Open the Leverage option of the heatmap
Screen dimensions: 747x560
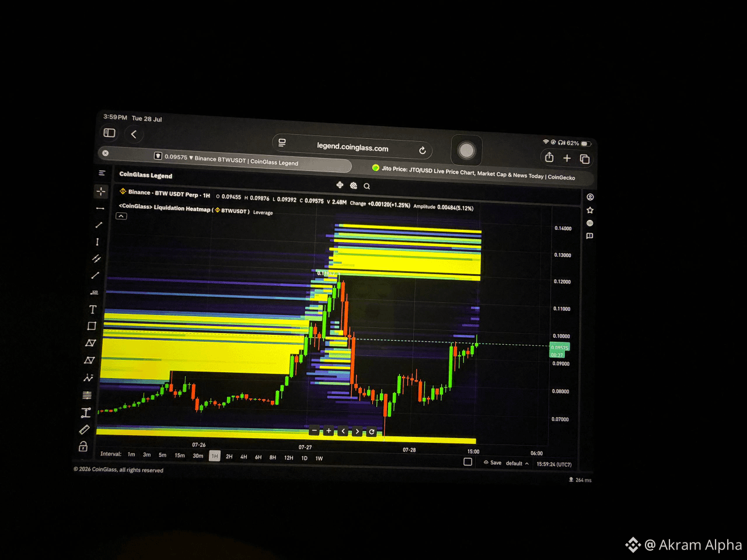(263, 212)
